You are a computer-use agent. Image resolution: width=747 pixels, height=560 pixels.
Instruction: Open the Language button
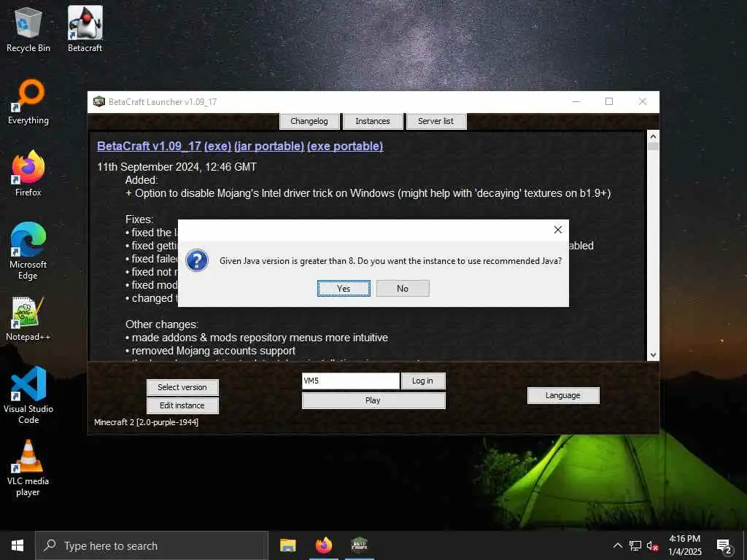[563, 395]
